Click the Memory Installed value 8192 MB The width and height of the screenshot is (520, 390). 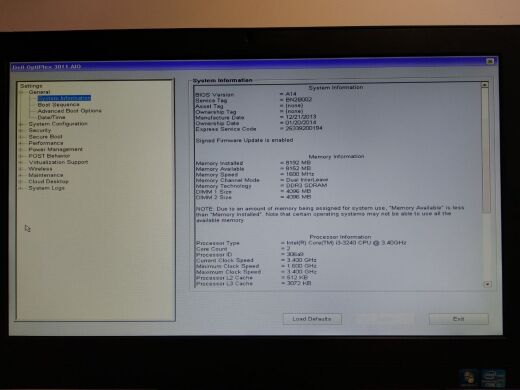[x=298, y=163]
